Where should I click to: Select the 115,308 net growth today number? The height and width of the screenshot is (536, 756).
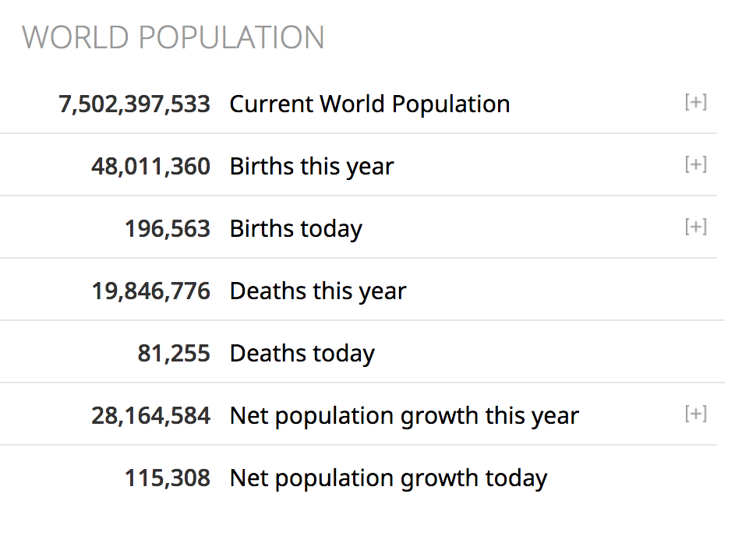click(168, 478)
